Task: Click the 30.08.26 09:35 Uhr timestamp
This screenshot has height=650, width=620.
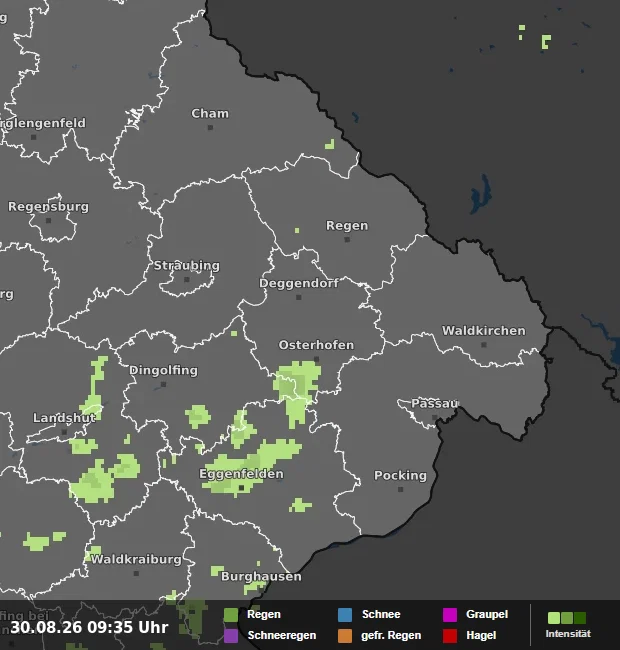Action: click(x=90, y=627)
